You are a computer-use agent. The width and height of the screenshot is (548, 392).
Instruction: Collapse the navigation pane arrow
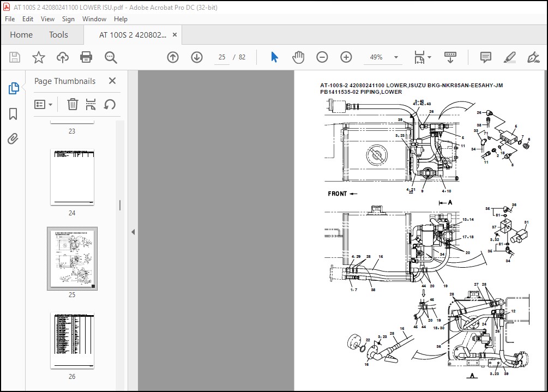tap(133, 232)
